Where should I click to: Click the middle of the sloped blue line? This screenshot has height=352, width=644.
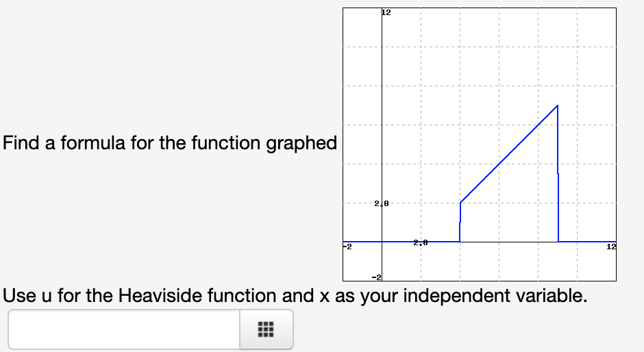pyautogui.click(x=509, y=154)
